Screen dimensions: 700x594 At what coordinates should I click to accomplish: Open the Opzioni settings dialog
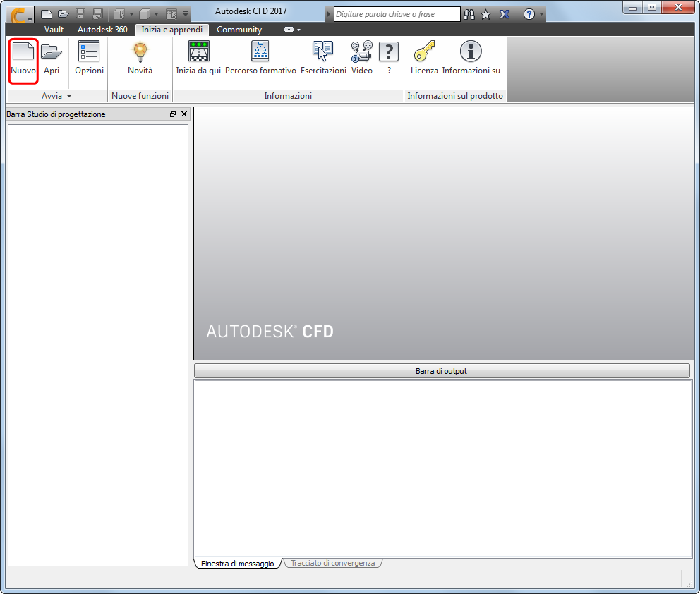(90, 58)
